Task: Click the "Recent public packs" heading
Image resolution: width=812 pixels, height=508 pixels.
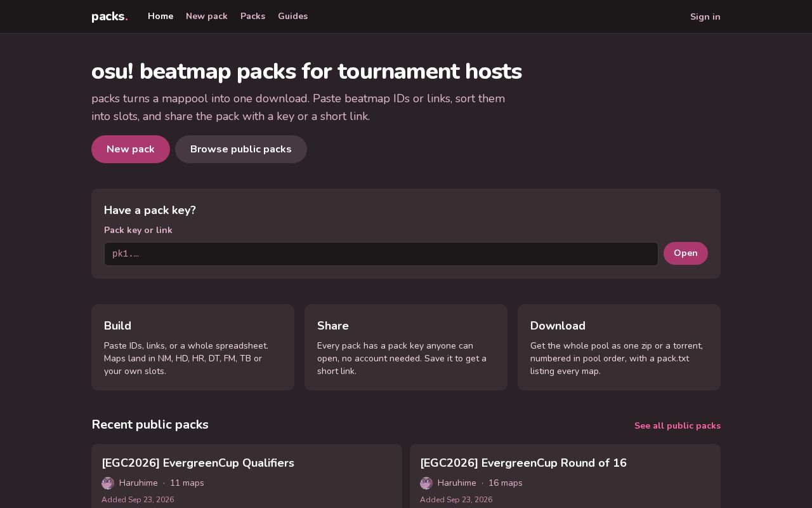Action: [150, 425]
